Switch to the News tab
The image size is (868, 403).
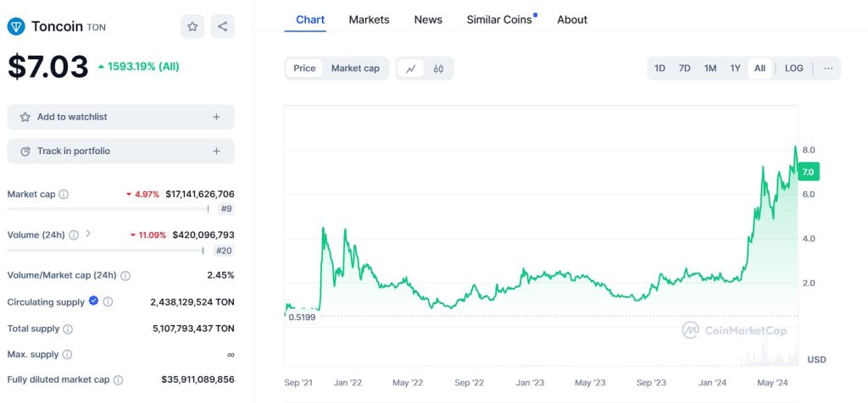(x=428, y=20)
